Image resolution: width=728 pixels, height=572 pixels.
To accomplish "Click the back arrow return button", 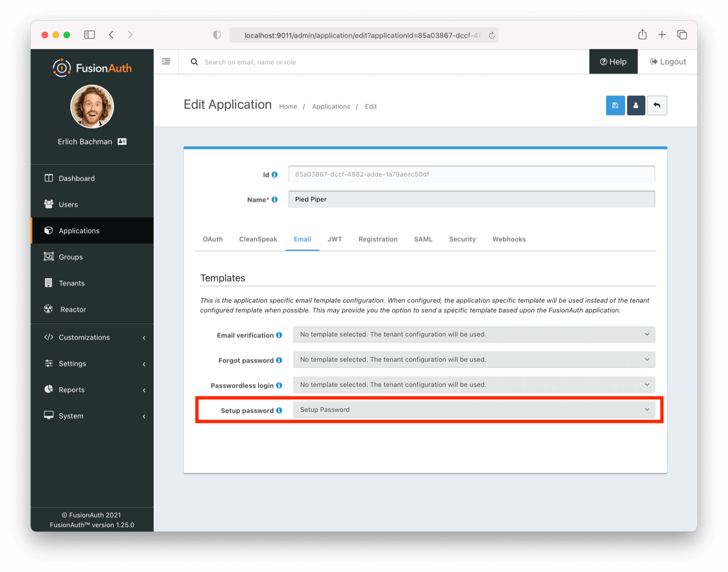I will (657, 106).
